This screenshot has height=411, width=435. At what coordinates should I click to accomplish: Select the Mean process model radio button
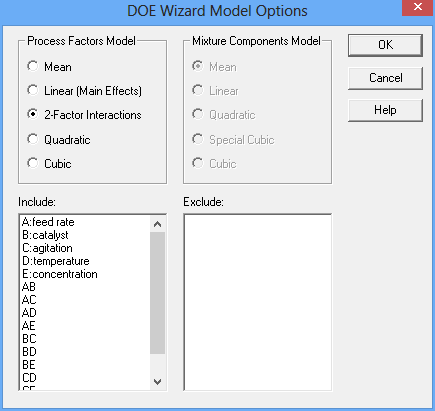pos(49,66)
